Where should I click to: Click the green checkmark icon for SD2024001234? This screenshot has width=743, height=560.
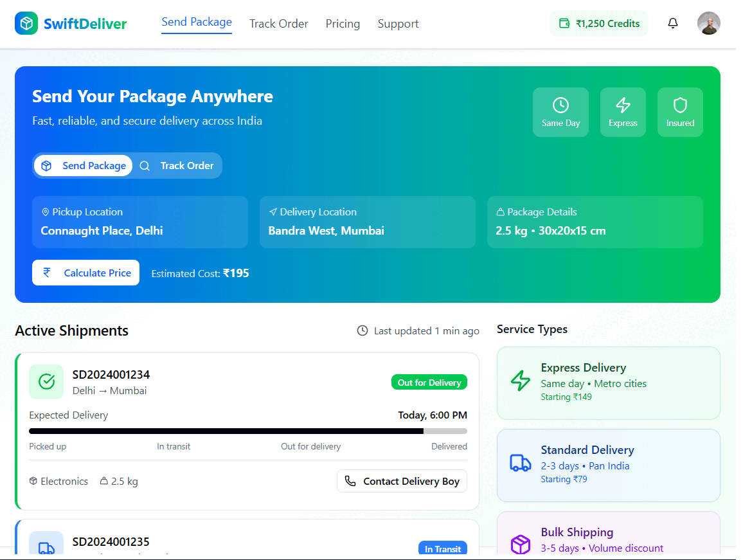coord(46,382)
